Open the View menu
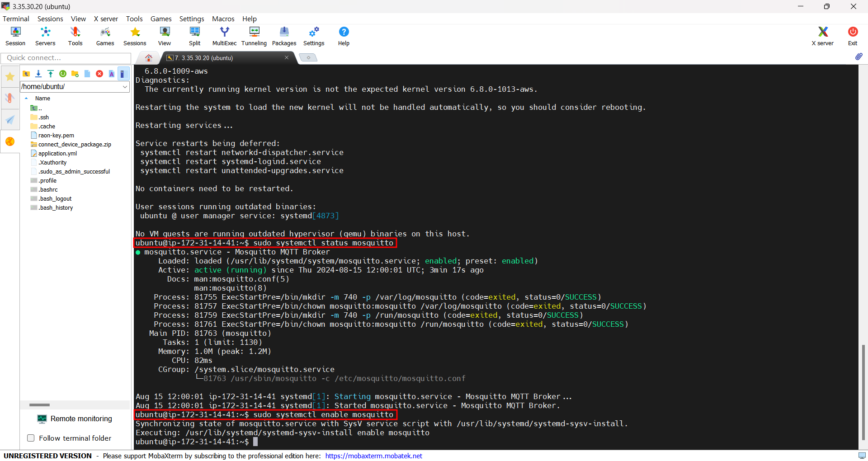Image resolution: width=868 pixels, height=461 pixels. 78,19
